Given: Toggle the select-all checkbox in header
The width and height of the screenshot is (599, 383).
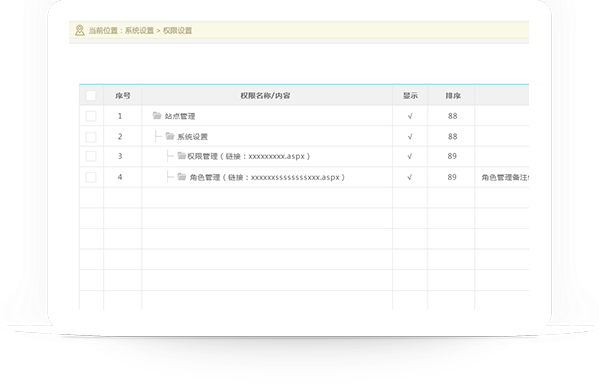Looking at the screenshot, I should coord(91,95).
